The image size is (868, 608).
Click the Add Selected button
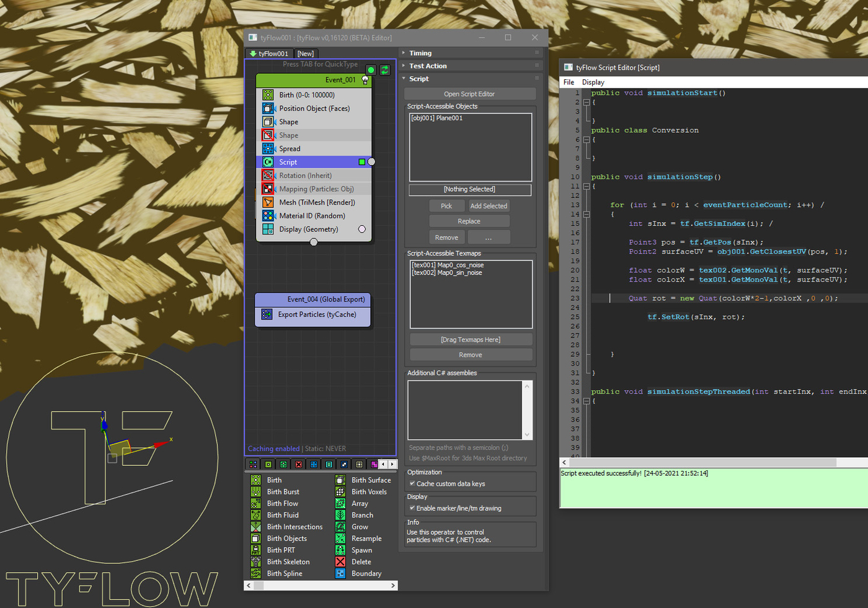tap(489, 206)
